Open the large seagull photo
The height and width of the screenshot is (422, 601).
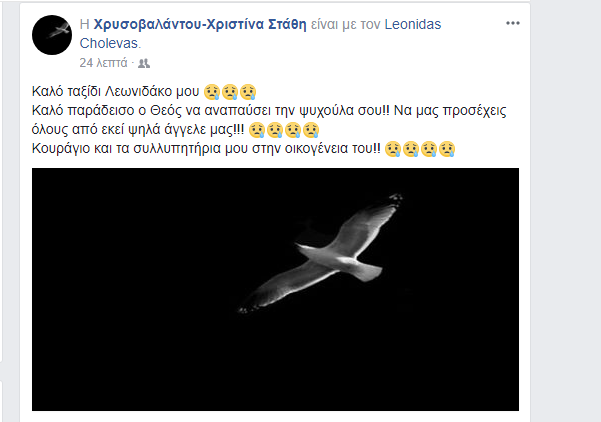pyautogui.click(x=275, y=289)
